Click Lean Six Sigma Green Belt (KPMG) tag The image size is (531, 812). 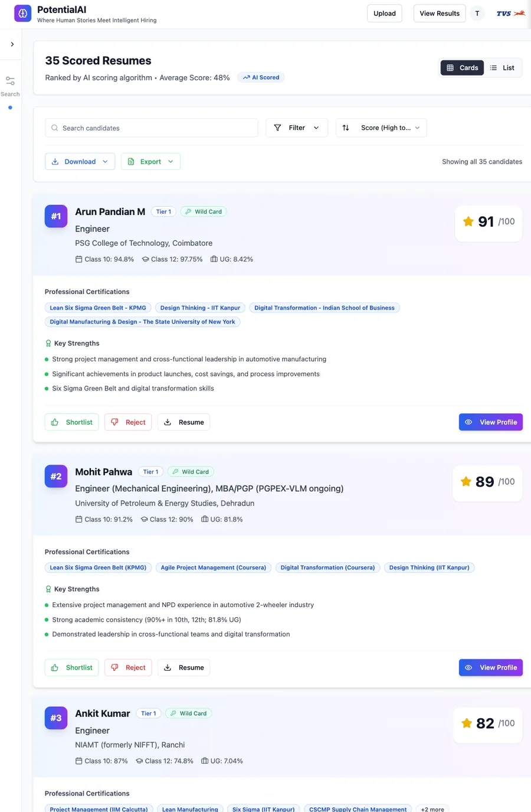coord(98,568)
